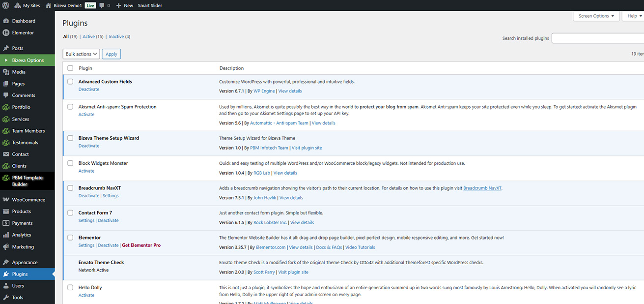Expand the Screen Options panel
This screenshot has height=304, width=644.
point(596,16)
